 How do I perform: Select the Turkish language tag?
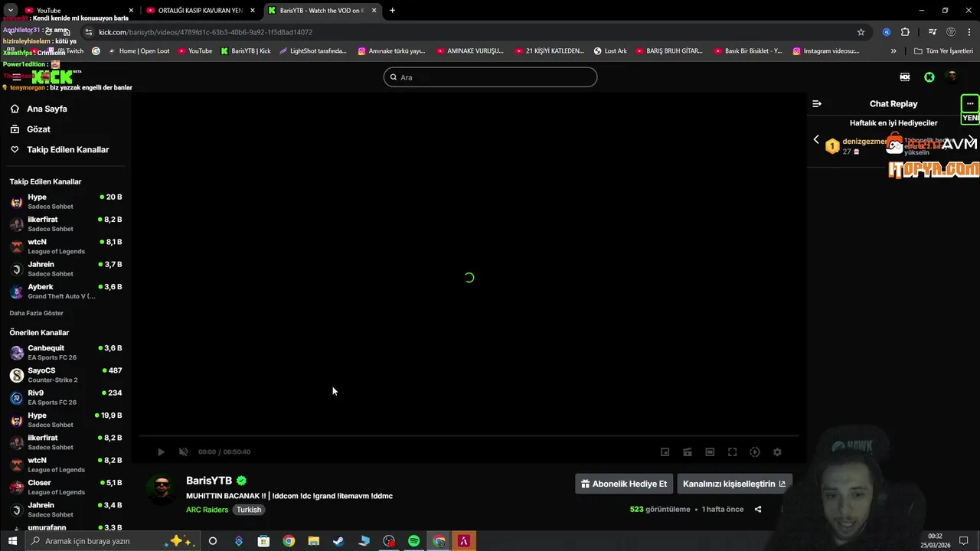(x=249, y=510)
